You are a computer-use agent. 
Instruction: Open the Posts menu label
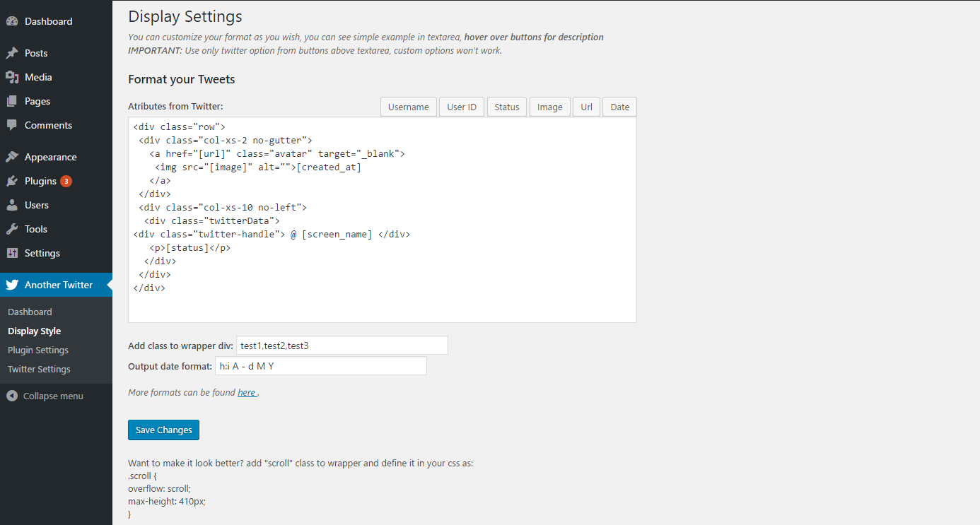[36, 53]
